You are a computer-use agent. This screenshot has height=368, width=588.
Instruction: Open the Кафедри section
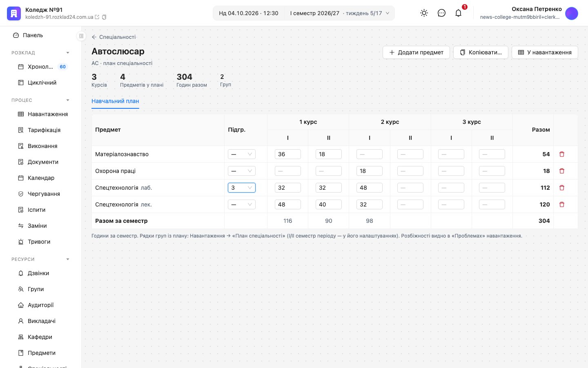[x=40, y=337]
